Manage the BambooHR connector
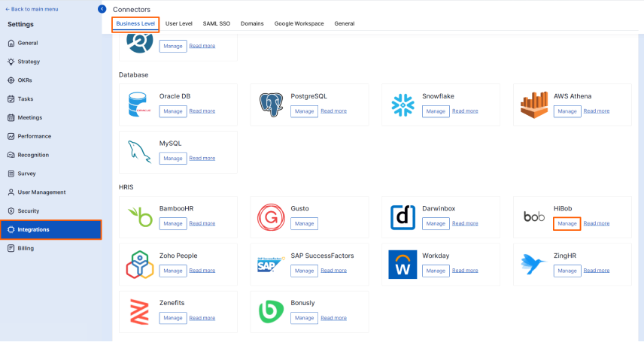The width and height of the screenshot is (644, 342). tap(173, 224)
